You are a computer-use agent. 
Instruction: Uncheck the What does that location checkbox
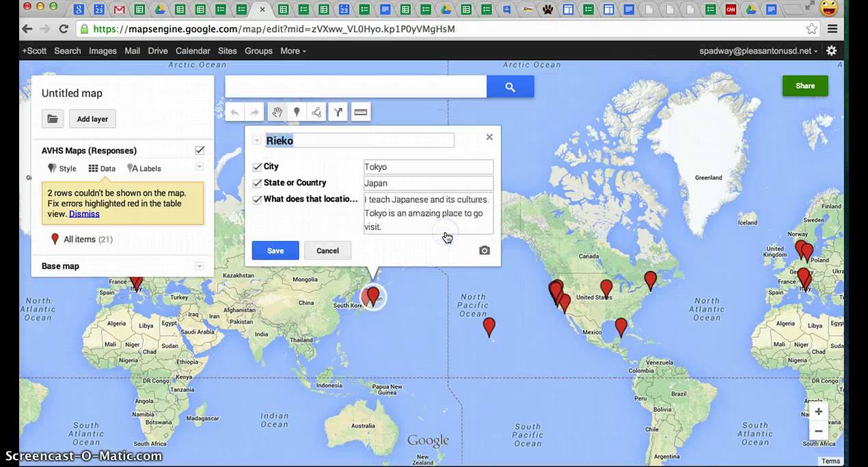pyautogui.click(x=257, y=199)
